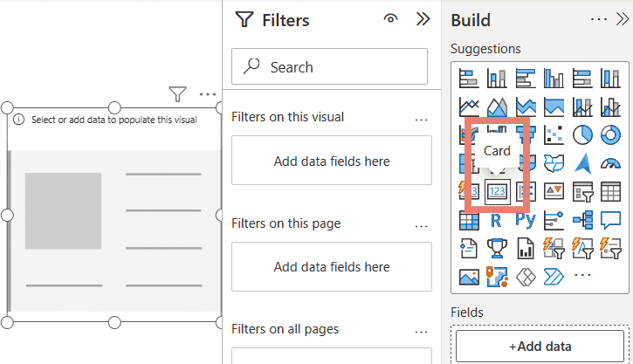Viewport: 633px width, 364px height.
Task: Select the ArcGIS Maps visual
Action: 497,277
